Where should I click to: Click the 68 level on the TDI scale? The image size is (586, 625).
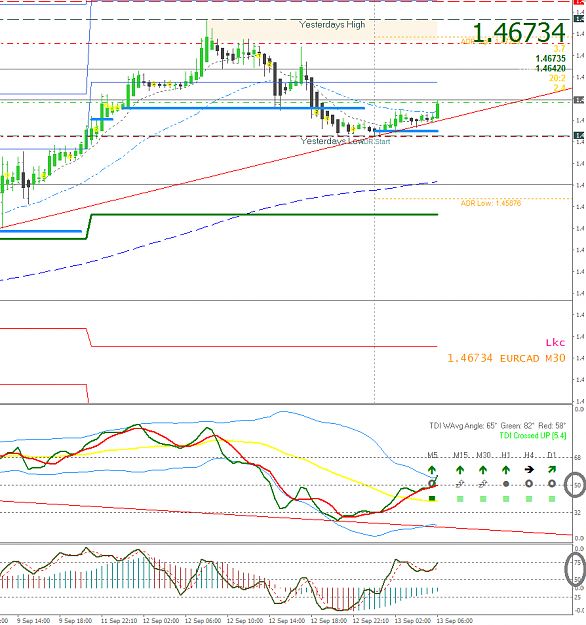(x=577, y=458)
